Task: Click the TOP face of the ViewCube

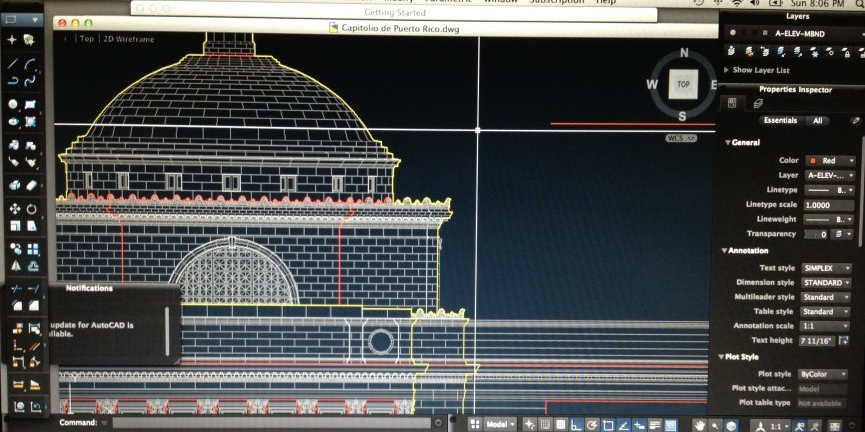Action: (x=683, y=84)
